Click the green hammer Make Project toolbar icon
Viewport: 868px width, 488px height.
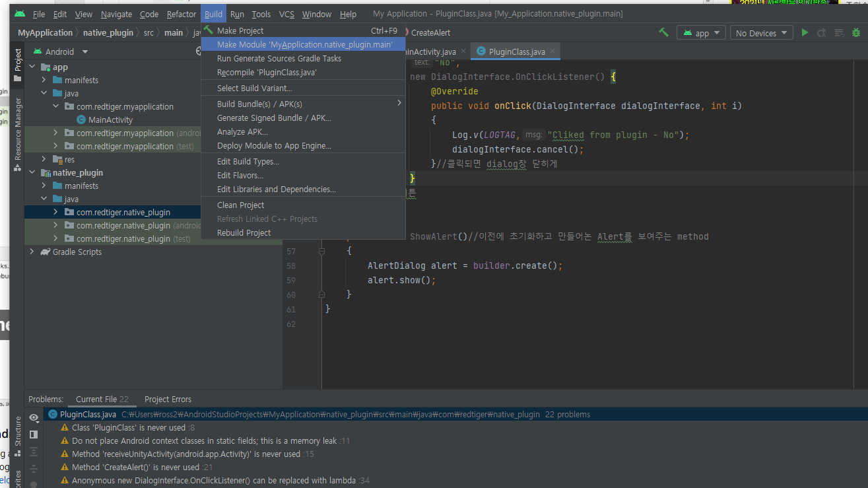[x=663, y=32]
